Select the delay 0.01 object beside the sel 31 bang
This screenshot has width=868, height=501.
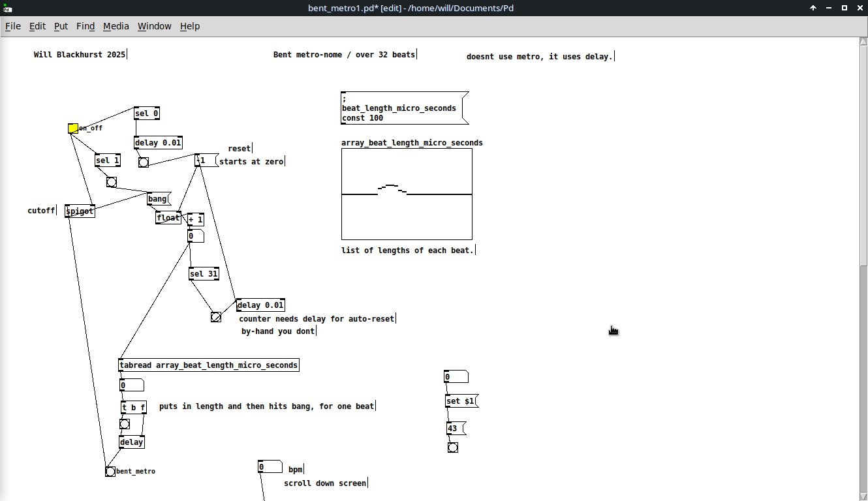260,305
